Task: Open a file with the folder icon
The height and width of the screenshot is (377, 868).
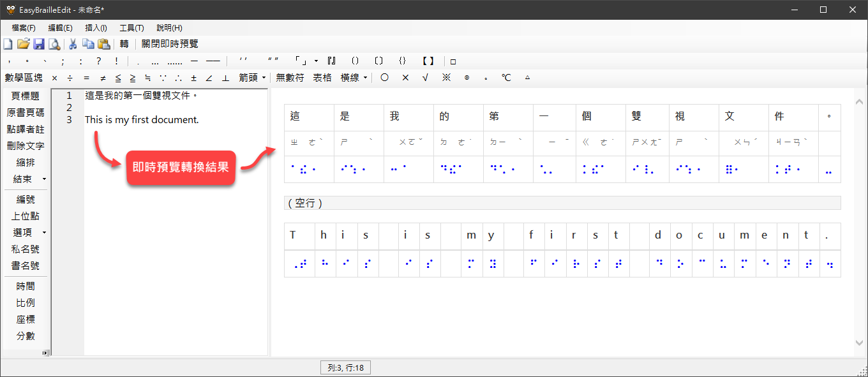Action: coord(23,44)
